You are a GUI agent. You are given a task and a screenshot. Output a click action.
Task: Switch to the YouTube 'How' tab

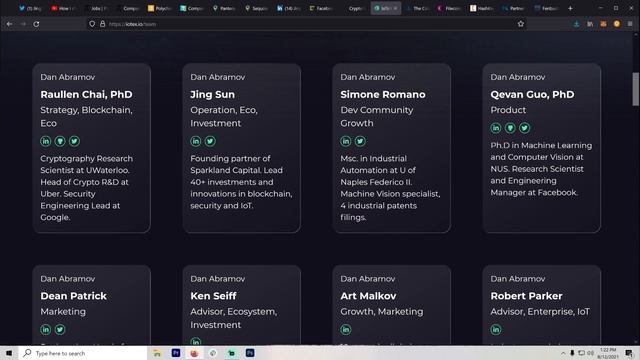[63, 8]
